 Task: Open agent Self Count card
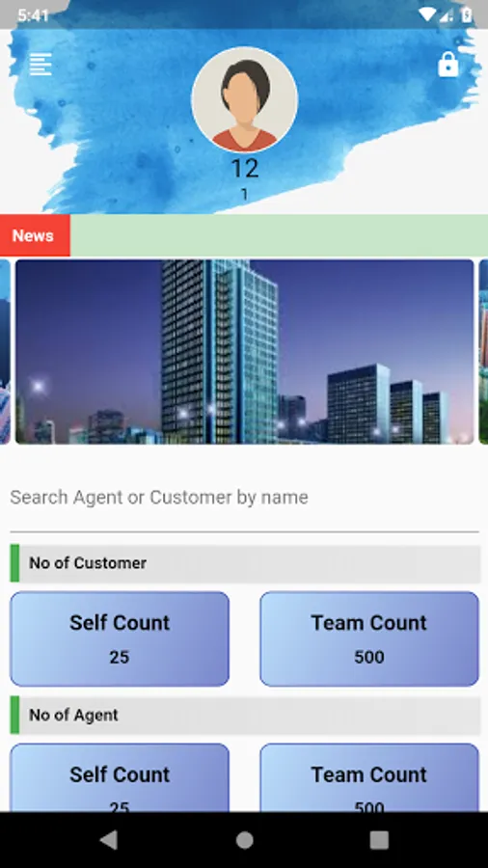click(x=120, y=777)
